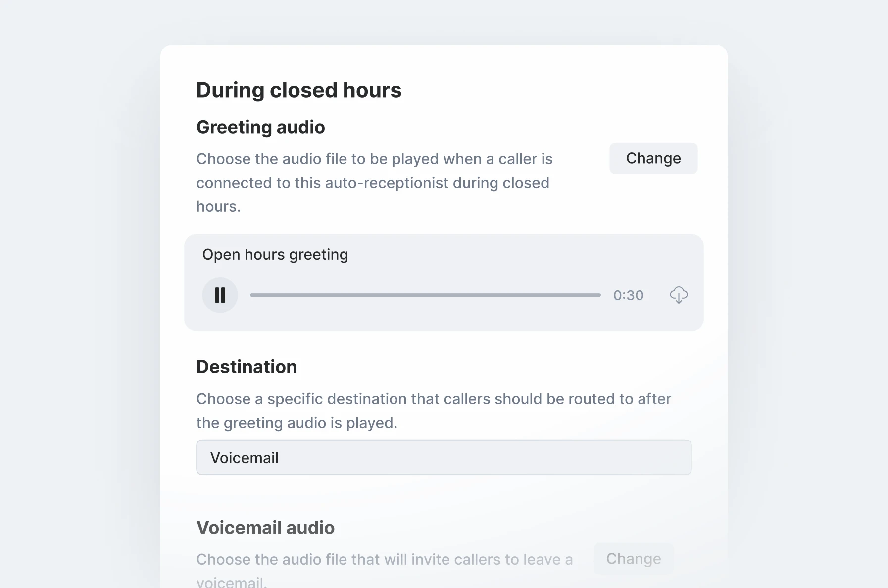888x588 pixels.
Task: Click the 0:30 duration timestamp
Action: pos(628,294)
